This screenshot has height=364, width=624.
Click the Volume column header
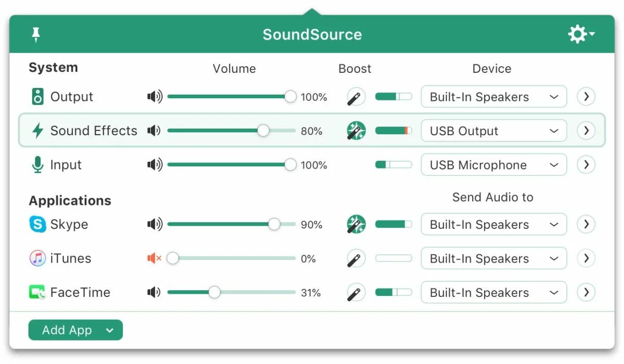[x=234, y=69]
